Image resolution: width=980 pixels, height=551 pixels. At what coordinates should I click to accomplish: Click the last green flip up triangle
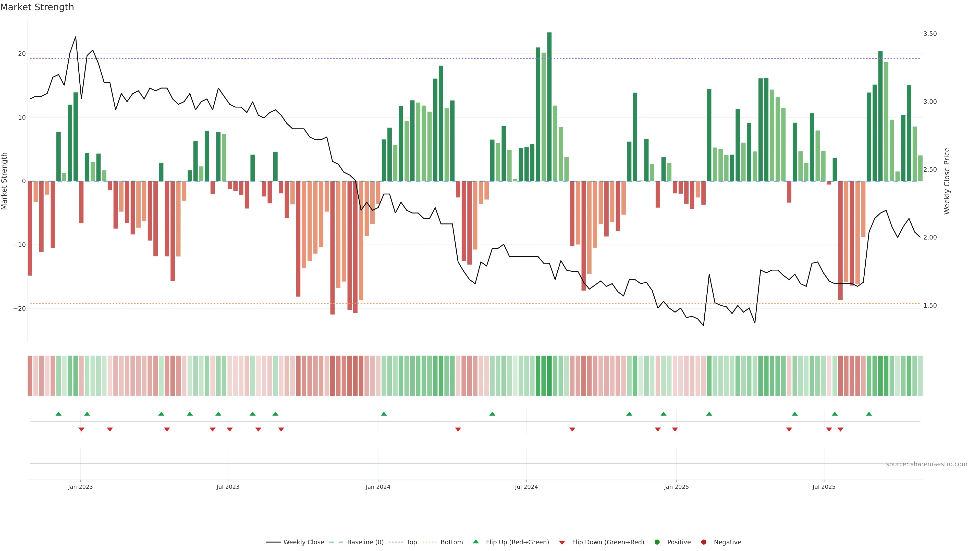point(869,414)
